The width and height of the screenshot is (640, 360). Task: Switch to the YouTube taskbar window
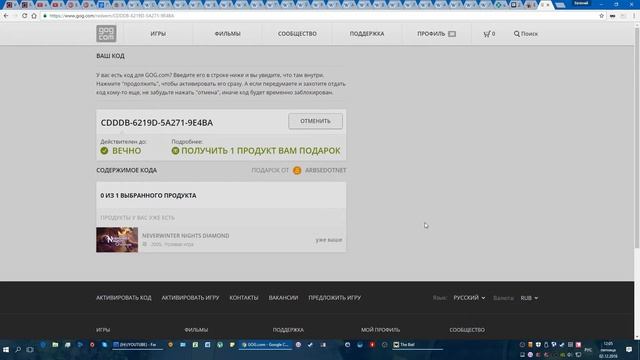[x=137, y=345]
